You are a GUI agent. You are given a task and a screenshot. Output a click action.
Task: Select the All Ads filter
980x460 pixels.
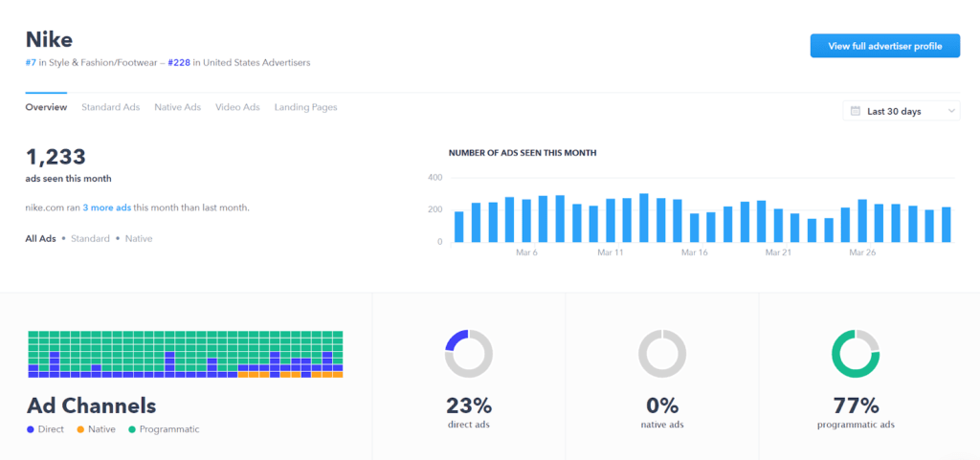[40, 238]
